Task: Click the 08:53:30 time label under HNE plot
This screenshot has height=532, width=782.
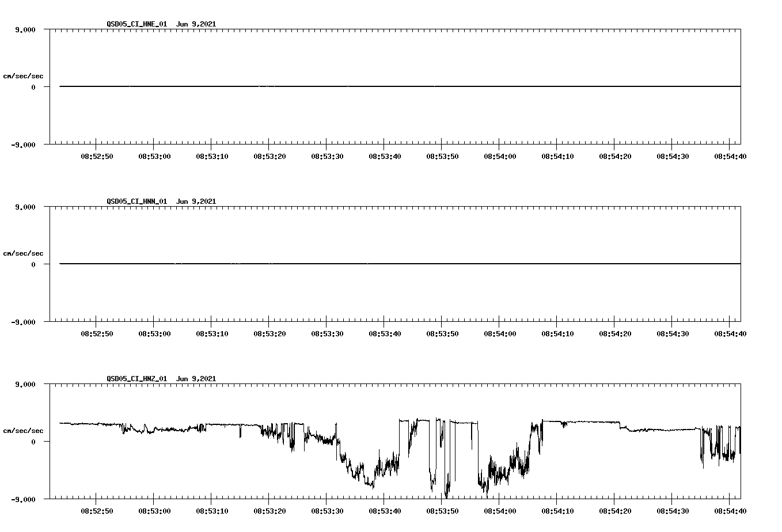Action: 327,157
